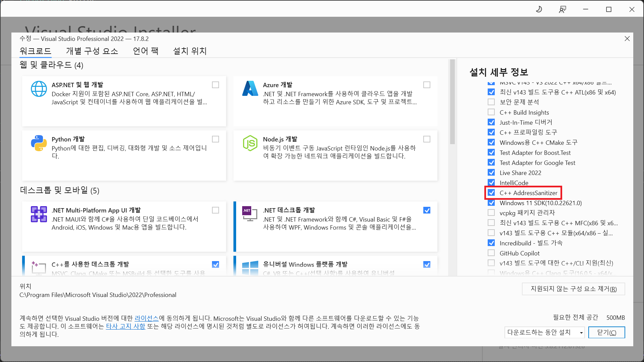Open the install-while-downloading dropdown
Viewport: 644px width, 362px height.
tap(544, 333)
